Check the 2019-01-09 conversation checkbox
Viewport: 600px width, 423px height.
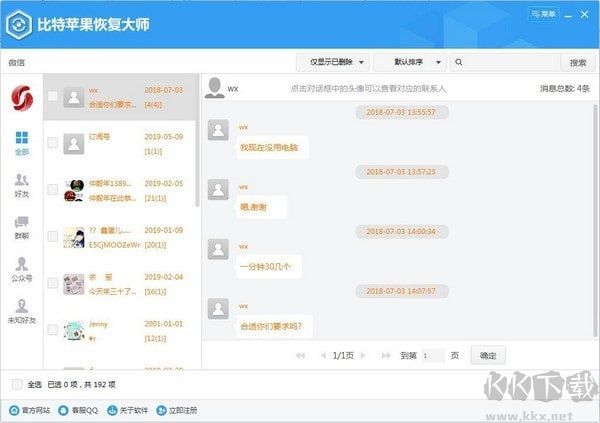tap(53, 236)
